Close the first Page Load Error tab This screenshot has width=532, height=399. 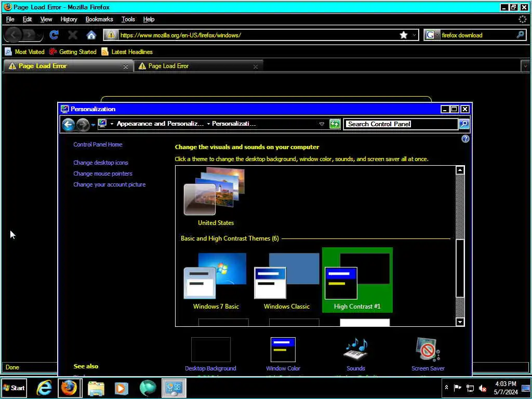(126, 67)
